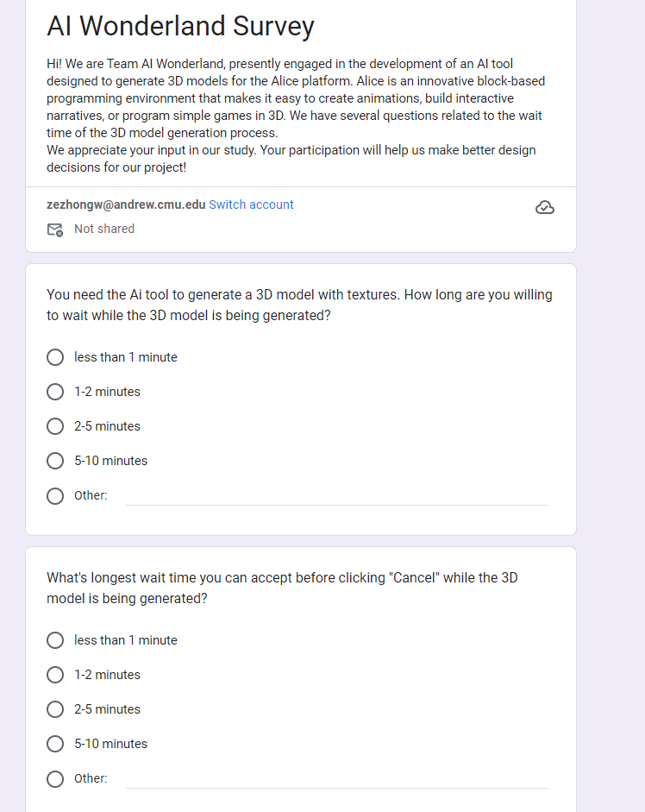Choose '1-2 minutes' for the Cancel question

(55, 675)
